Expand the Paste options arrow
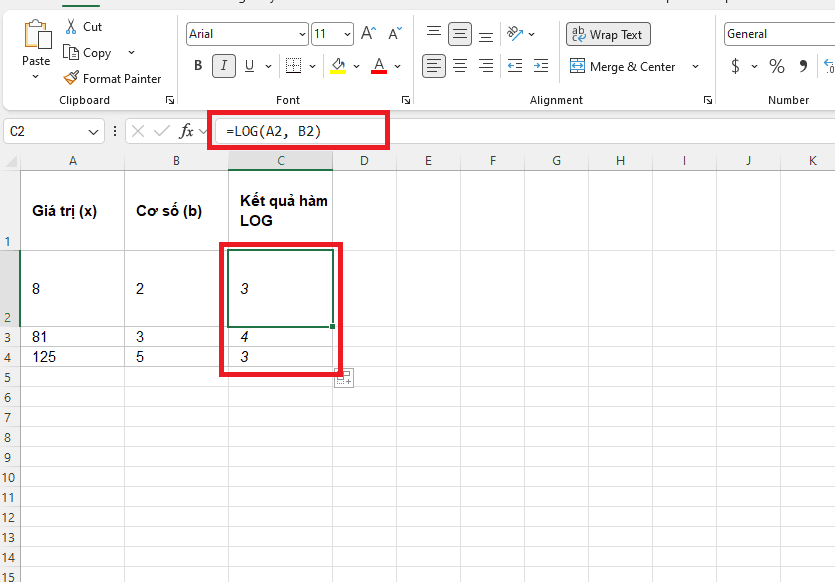This screenshot has height=582, width=835. [36, 77]
